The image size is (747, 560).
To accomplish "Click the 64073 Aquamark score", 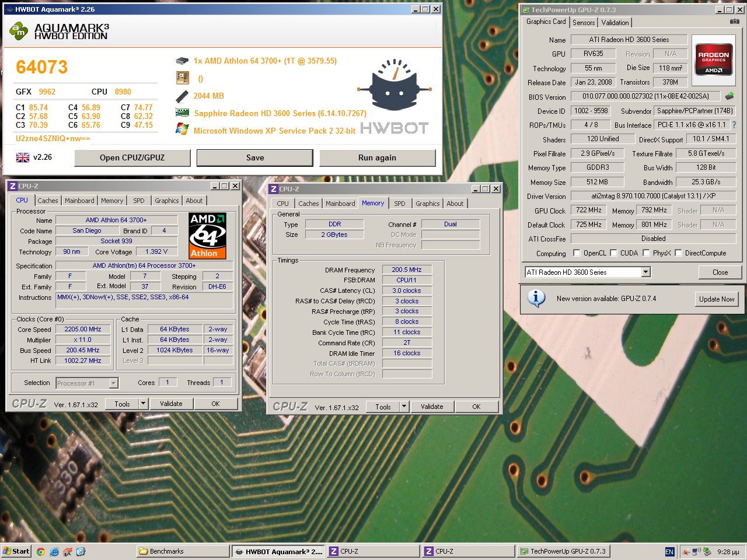I will point(42,67).
